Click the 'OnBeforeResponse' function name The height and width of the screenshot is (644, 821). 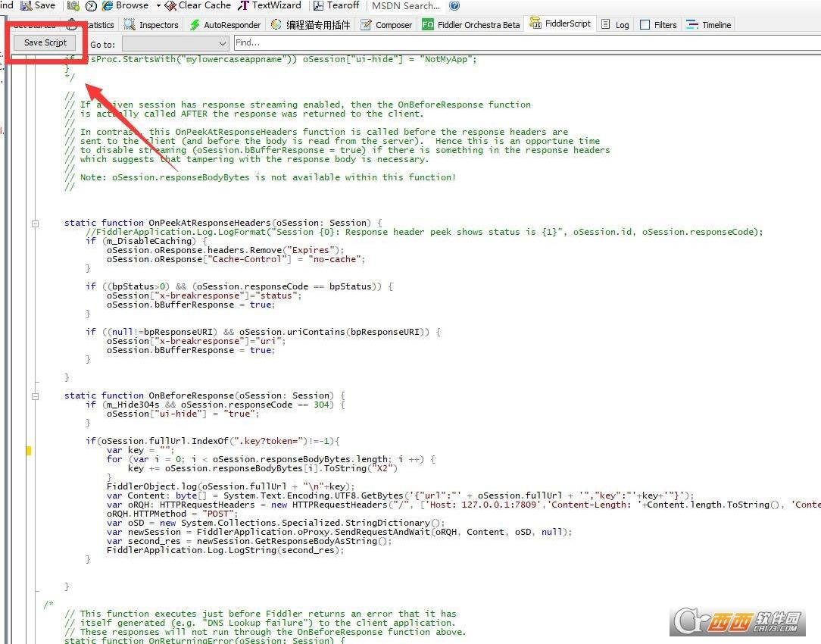pos(191,395)
